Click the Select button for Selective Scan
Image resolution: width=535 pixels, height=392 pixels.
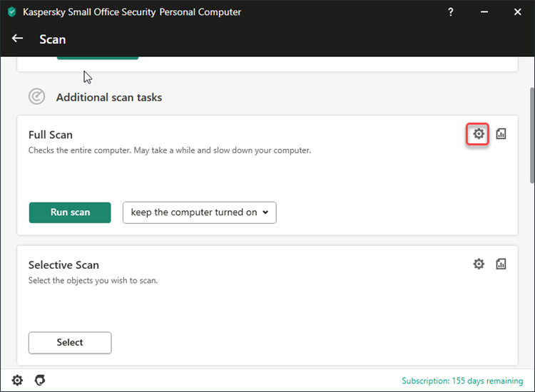point(70,343)
